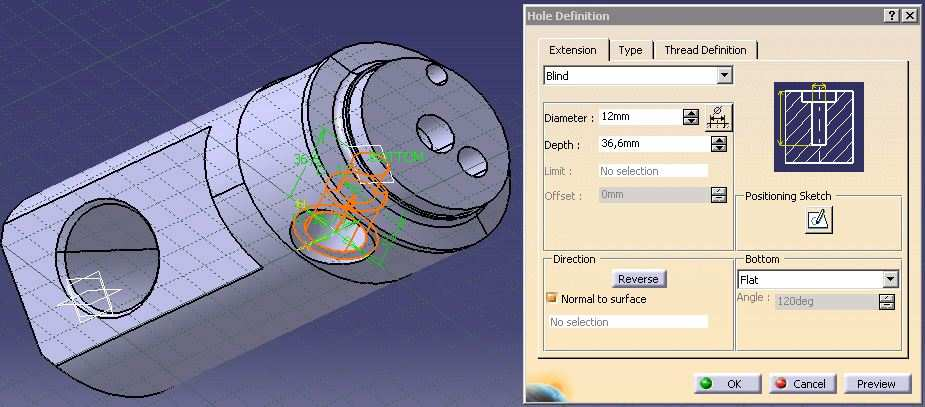Reverse the hole direction
This screenshot has width=925, height=407.
638,279
